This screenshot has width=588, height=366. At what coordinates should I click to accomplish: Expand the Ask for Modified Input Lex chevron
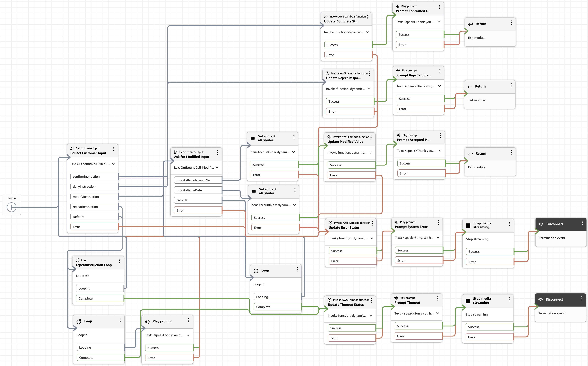(217, 168)
